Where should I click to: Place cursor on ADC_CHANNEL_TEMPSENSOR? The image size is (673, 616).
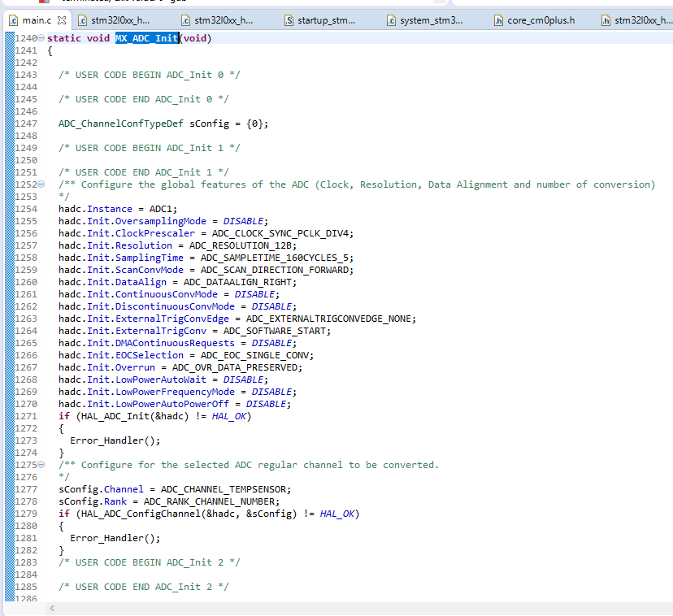point(224,489)
